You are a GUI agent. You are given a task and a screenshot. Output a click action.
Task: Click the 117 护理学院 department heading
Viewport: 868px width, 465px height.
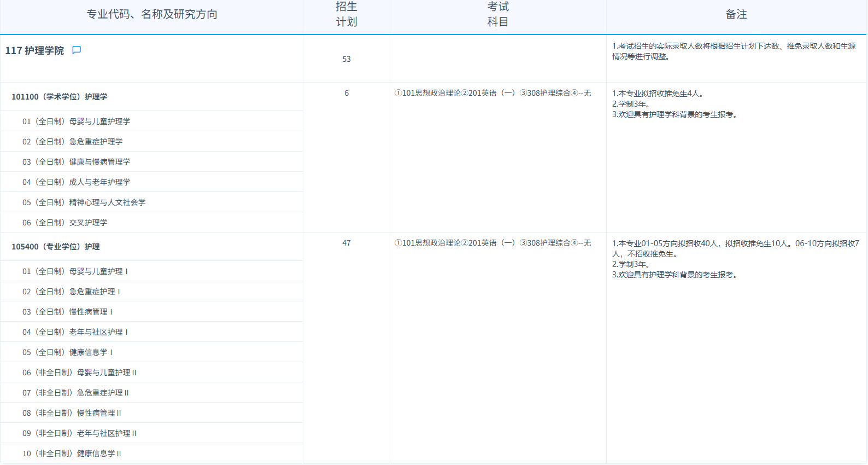[x=34, y=51]
